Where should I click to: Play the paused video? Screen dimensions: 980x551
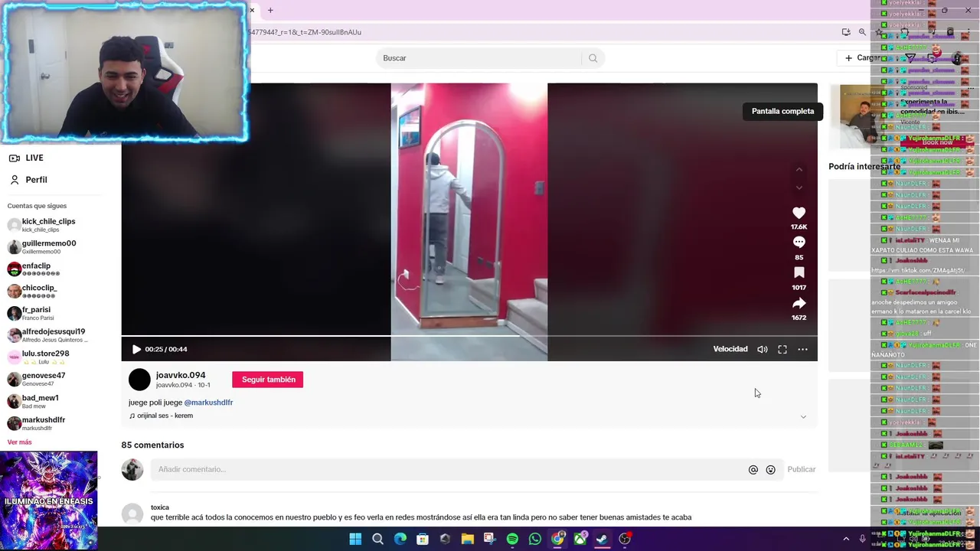click(x=136, y=349)
